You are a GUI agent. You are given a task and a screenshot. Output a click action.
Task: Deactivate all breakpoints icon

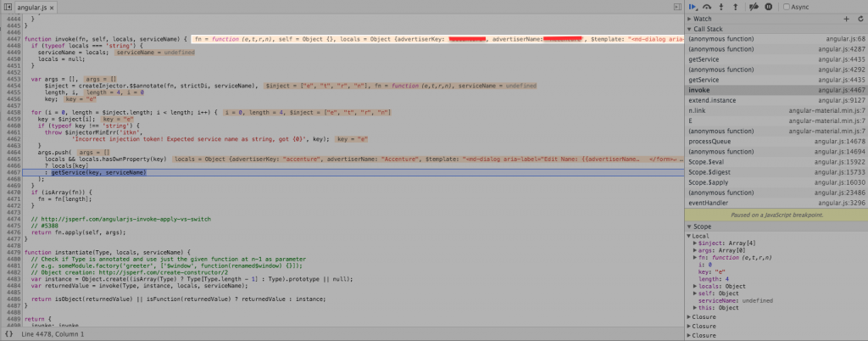[x=753, y=7]
